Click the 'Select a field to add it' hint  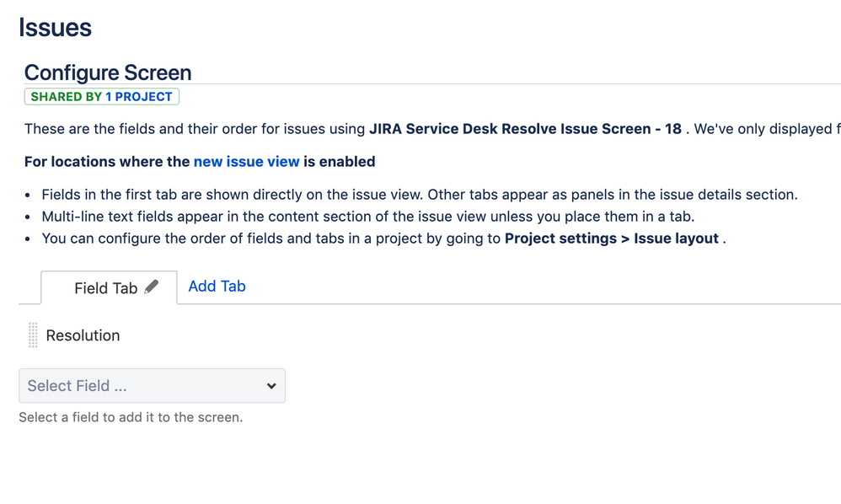[131, 417]
